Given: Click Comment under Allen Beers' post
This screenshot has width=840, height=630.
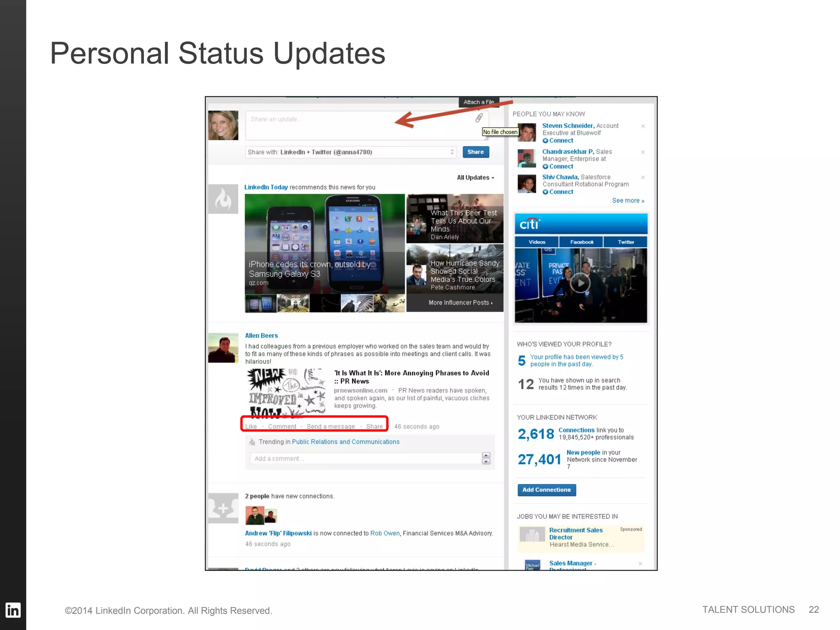Looking at the screenshot, I should click(x=282, y=427).
